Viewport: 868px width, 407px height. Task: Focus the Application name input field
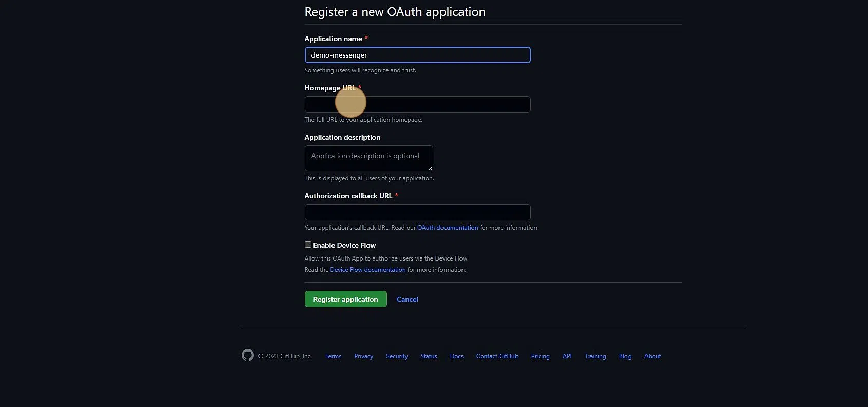417,55
